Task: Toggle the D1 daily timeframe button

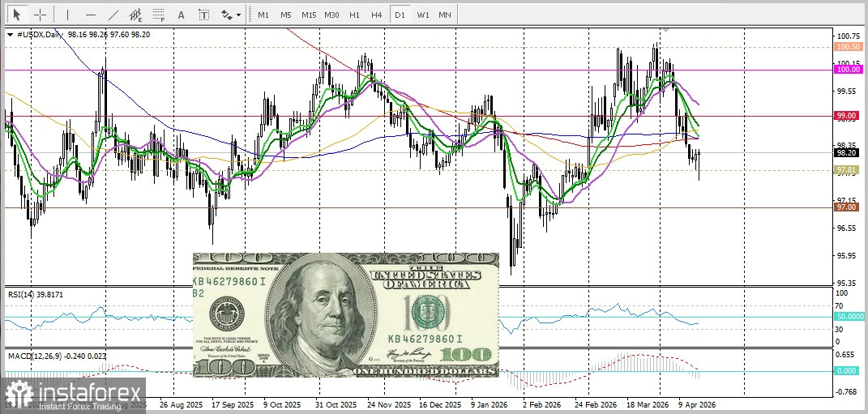Action: (x=400, y=15)
